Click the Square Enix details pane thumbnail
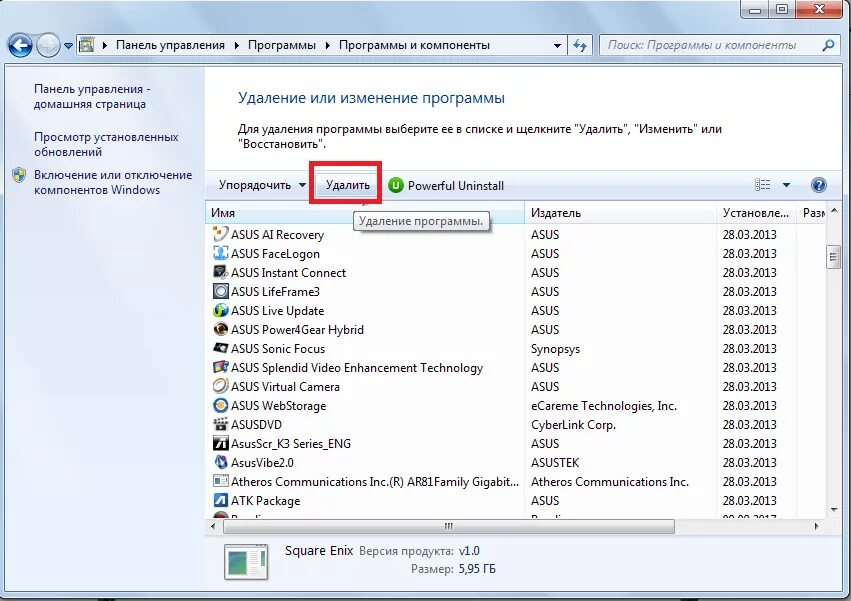The height and width of the screenshot is (601, 851). 246,561
